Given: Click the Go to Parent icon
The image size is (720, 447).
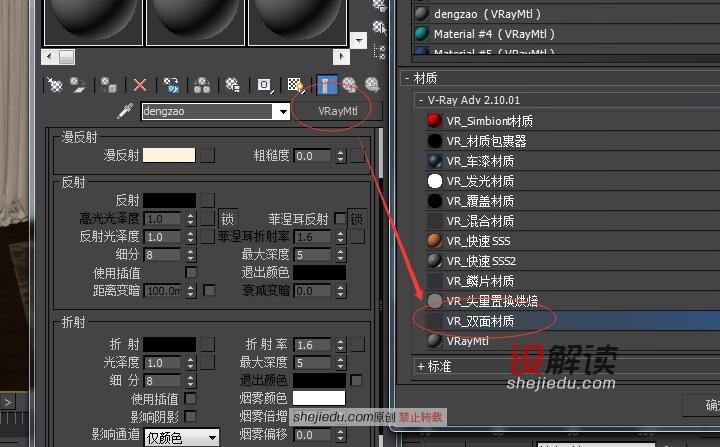Looking at the screenshot, I should [x=349, y=85].
